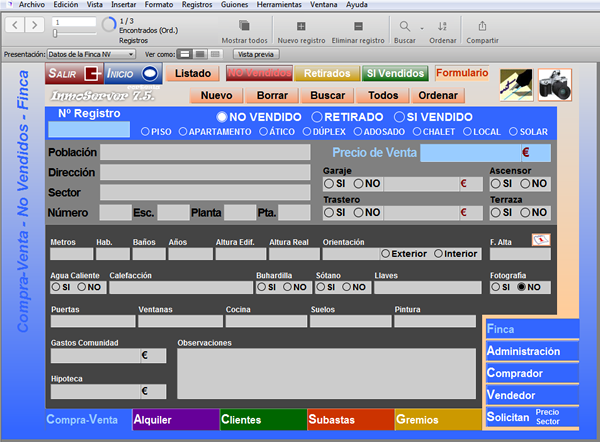Click the Nuevo registro toolbar icon
Screen dimensions: 600x442
tap(301, 26)
